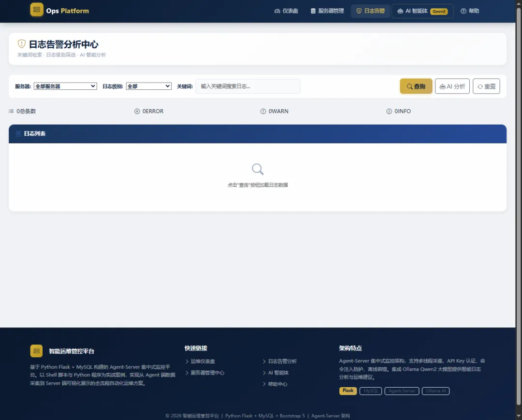The width and height of the screenshot is (522, 420).
Task: Click the 快速链接 footer heading
Action: (x=196, y=348)
